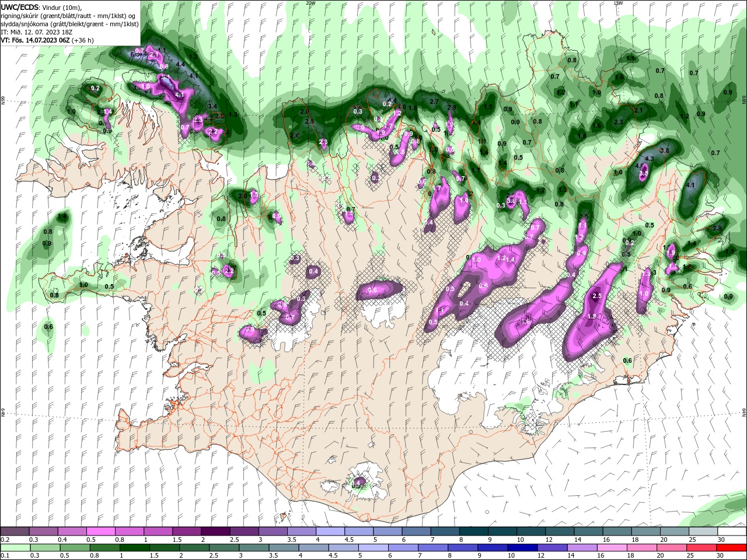
Task: Click the dark green swatch labeled 1 in rain legend
Action: [x=134, y=547]
